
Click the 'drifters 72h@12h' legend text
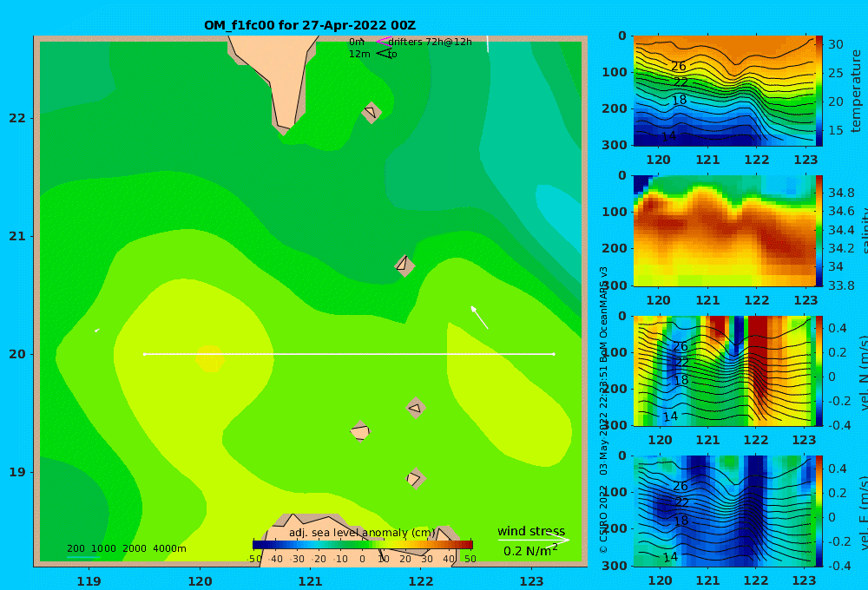[x=431, y=42]
